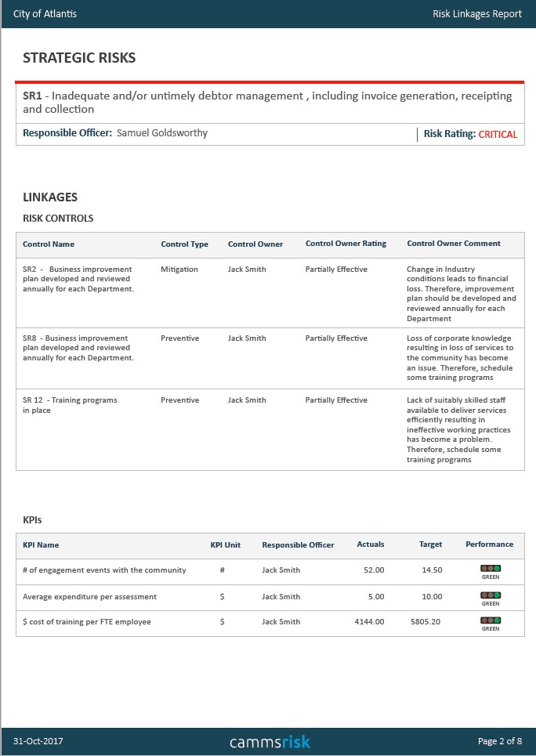Click the cammsrisk logo in footer
The image size is (536, 756).
point(270,742)
